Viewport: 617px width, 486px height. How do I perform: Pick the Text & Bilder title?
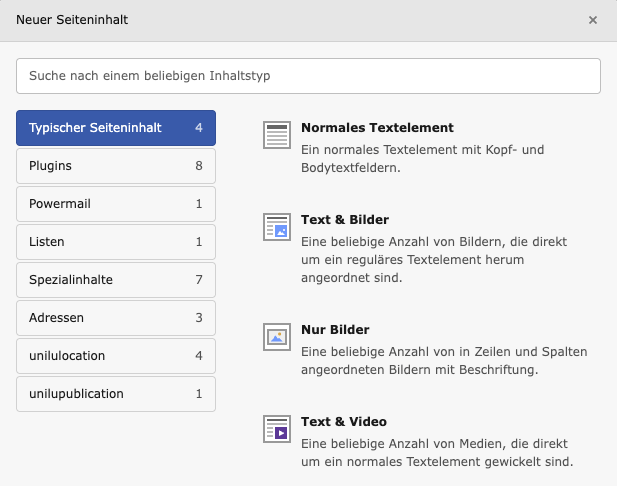pos(345,220)
